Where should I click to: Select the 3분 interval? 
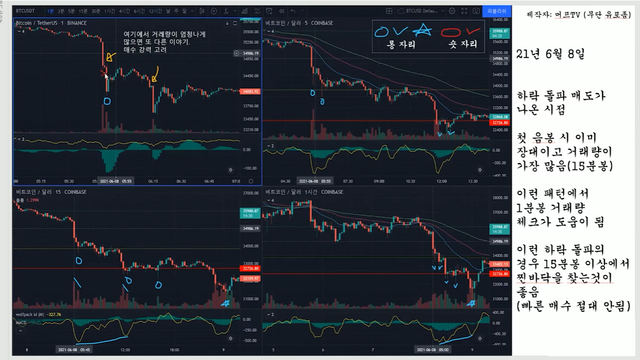(61, 11)
